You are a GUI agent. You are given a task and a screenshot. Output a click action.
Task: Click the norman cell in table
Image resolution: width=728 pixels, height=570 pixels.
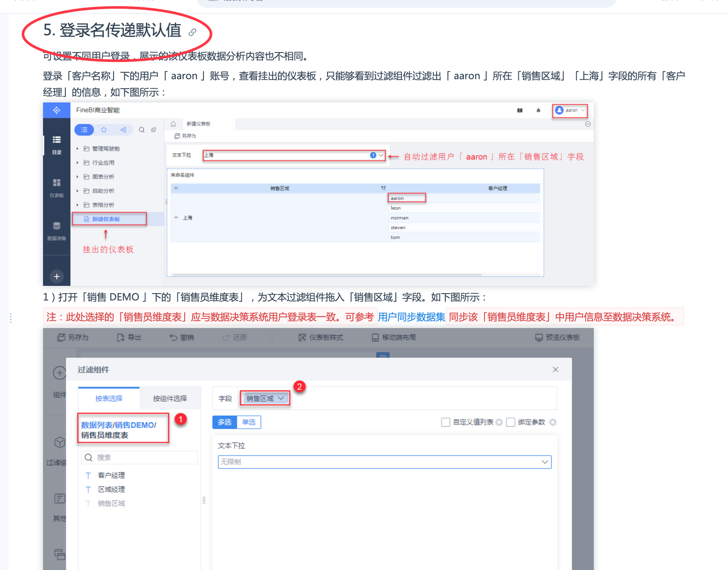pyautogui.click(x=464, y=218)
